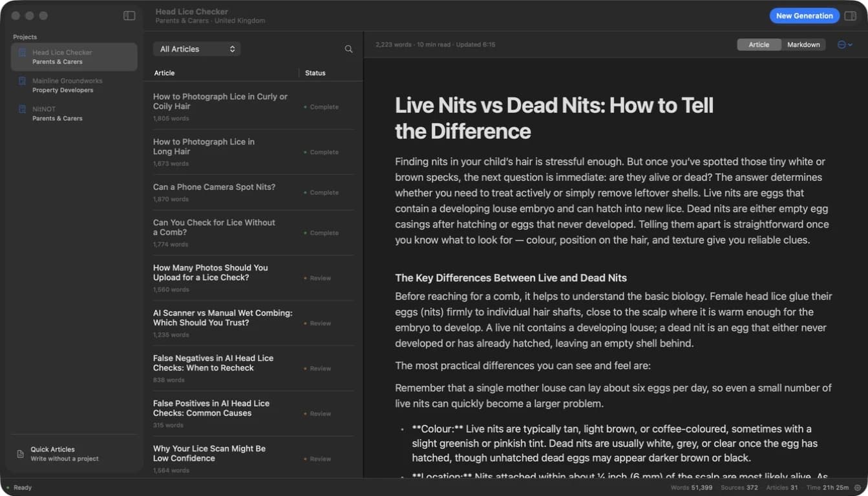This screenshot has width=868, height=496.
Task: Sort by the Article column header
Action: click(164, 73)
